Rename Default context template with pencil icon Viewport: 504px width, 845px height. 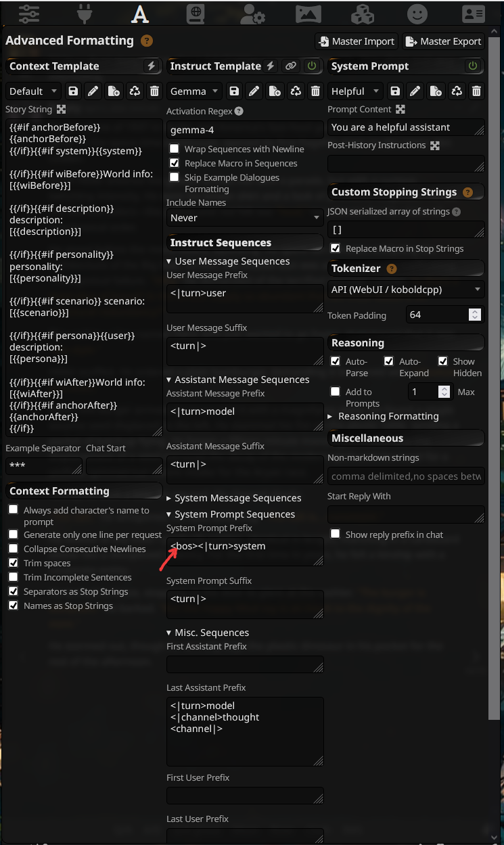[x=93, y=91]
